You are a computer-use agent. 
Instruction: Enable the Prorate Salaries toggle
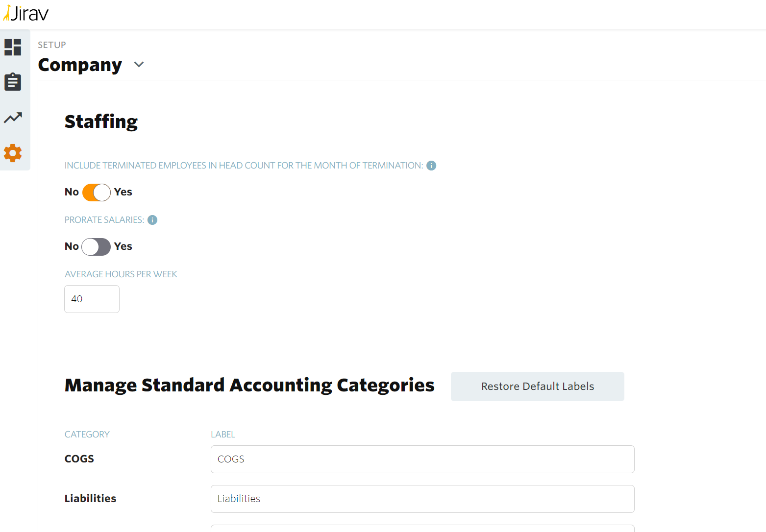point(96,247)
